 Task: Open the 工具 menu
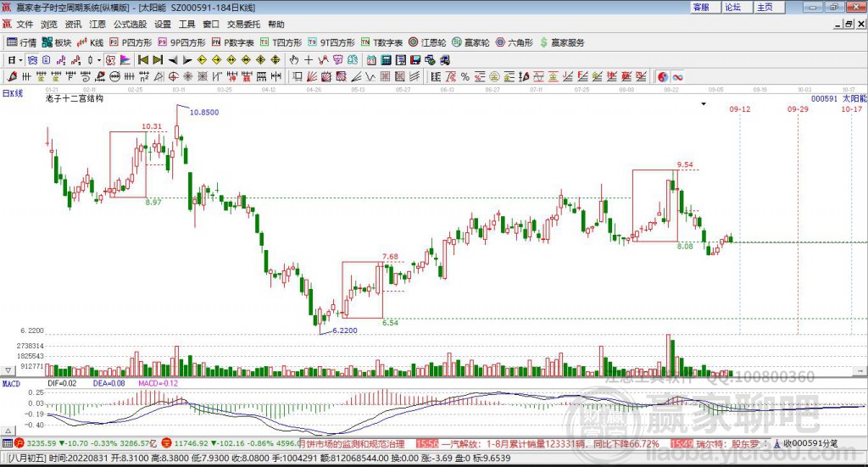187,25
